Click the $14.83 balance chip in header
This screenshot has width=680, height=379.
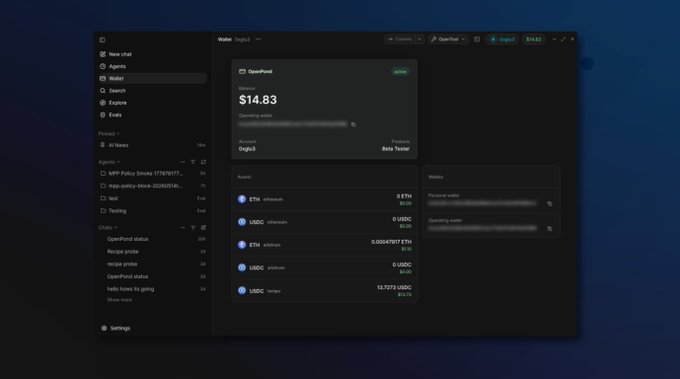[x=533, y=39]
